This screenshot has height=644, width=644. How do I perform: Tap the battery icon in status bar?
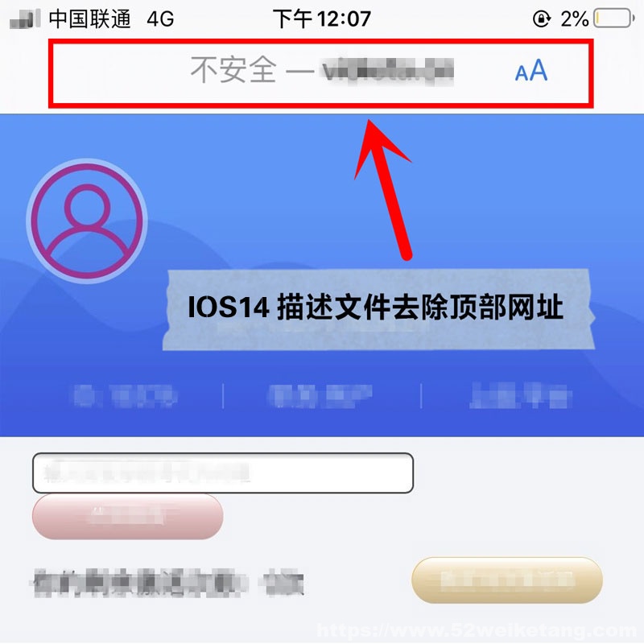click(x=614, y=19)
